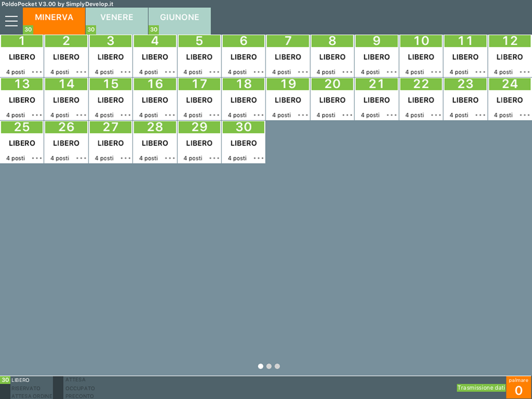
Task: Open options dots on table 21
Action: click(392, 115)
